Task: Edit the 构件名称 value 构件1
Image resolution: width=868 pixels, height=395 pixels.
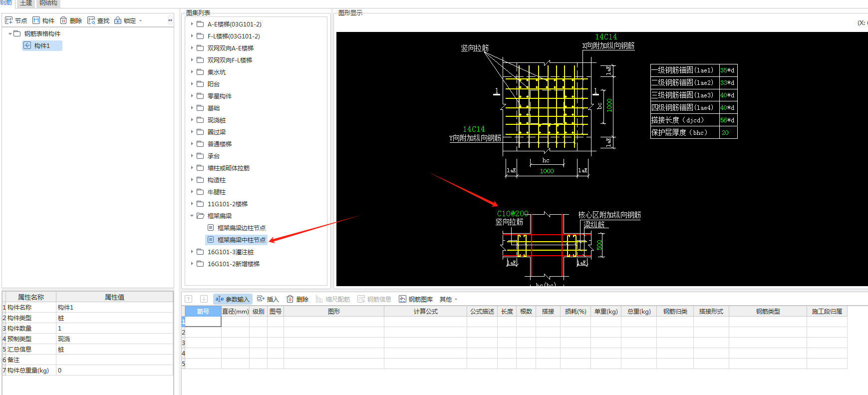Action: pyautogui.click(x=114, y=308)
